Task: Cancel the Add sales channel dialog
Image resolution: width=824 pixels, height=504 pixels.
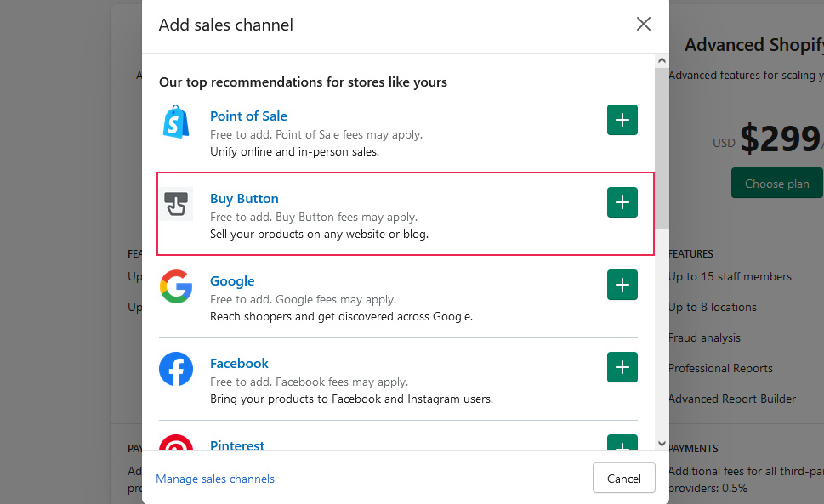Action: click(624, 478)
